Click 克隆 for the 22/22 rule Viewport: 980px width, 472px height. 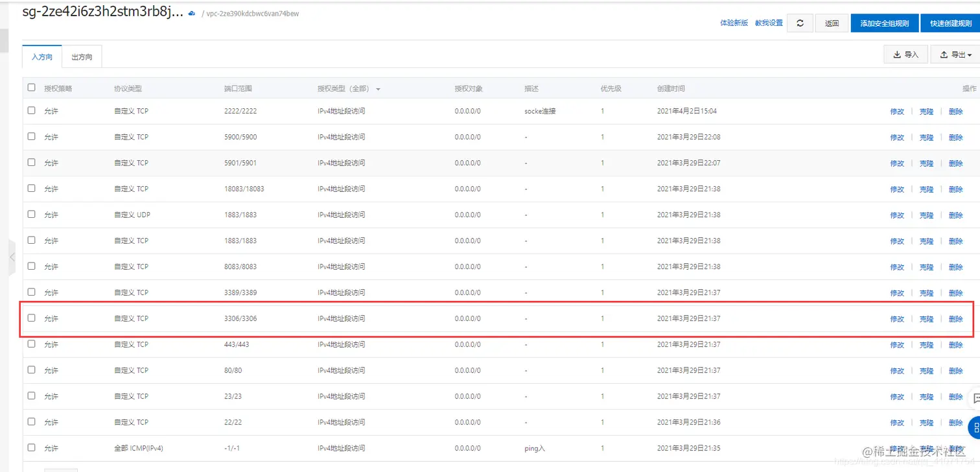point(926,423)
